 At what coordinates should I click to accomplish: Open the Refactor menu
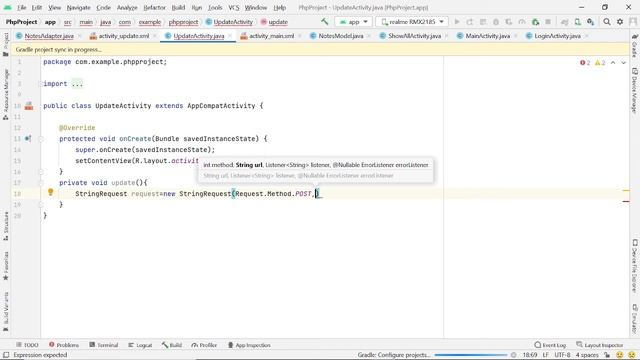(154, 7)
